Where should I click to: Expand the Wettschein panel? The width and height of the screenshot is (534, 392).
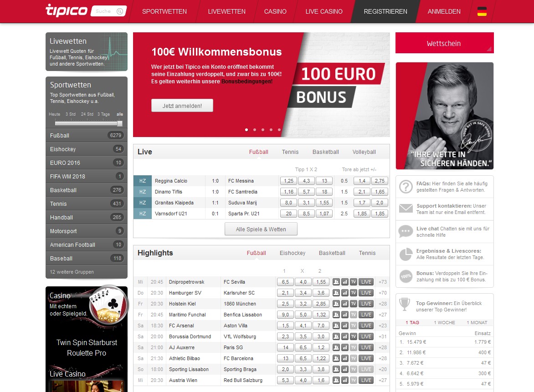click(x=444, y=43)
